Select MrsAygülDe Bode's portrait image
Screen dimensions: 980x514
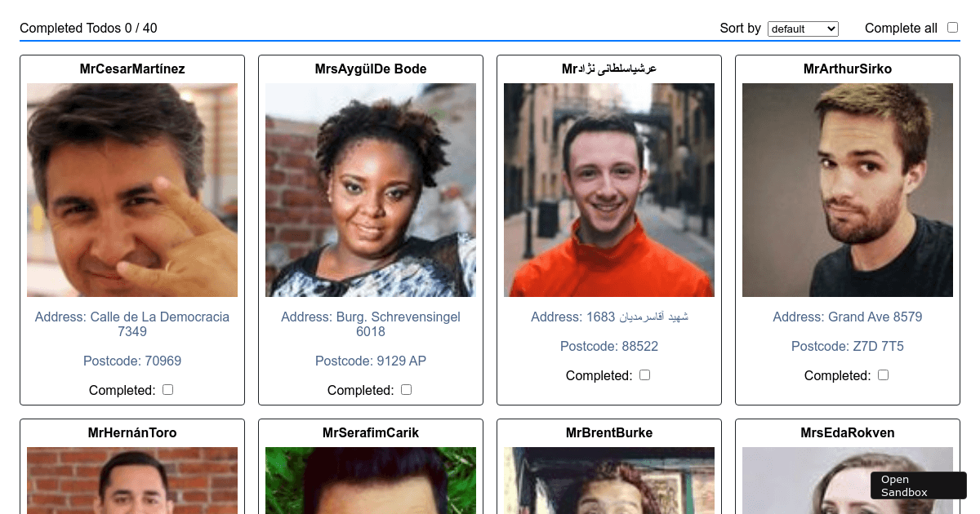point(371,190)
